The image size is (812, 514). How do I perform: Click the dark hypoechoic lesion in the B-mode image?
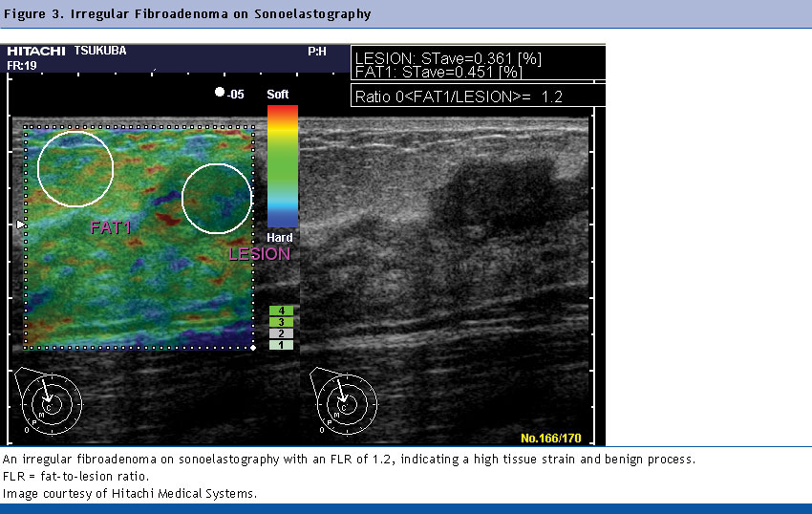495,194
